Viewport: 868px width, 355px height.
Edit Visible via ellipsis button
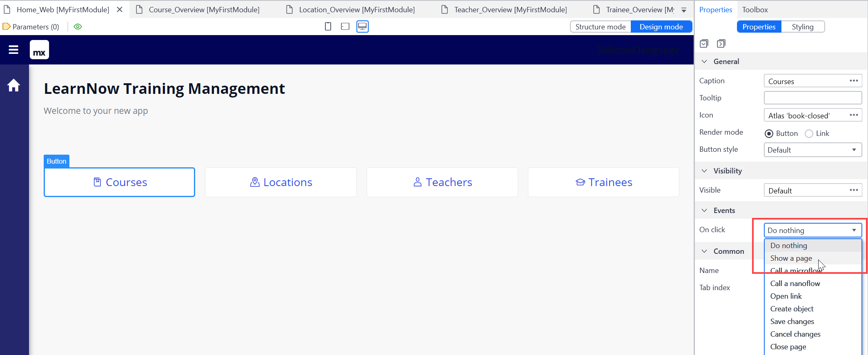click(x=854, y=190)
